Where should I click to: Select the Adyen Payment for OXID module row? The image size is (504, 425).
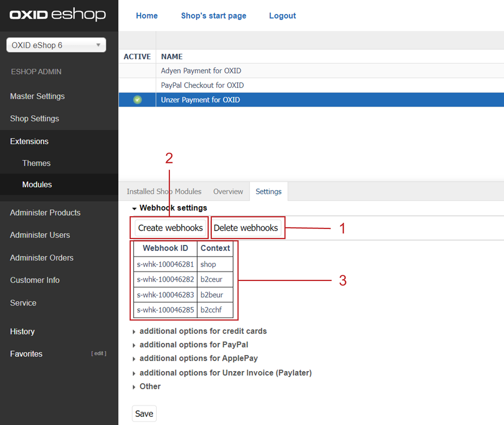tap(311, 71)
